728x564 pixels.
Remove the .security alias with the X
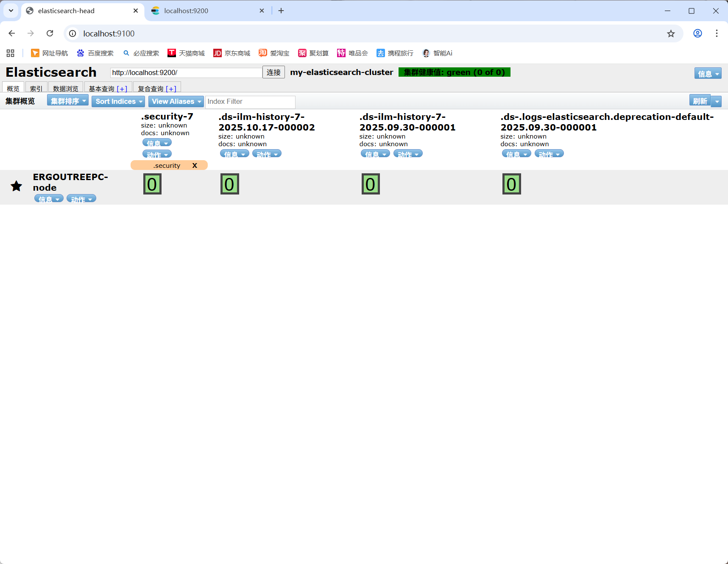click(x=195, y=165)
